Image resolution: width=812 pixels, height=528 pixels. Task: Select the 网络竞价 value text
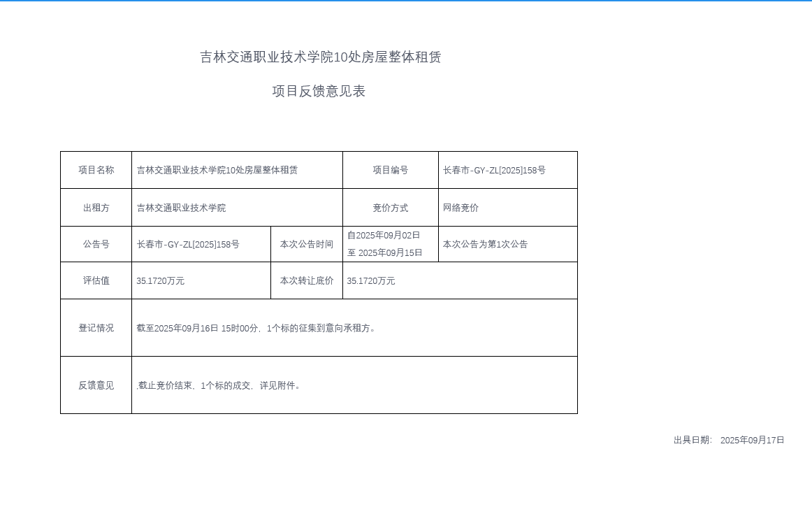461,208
